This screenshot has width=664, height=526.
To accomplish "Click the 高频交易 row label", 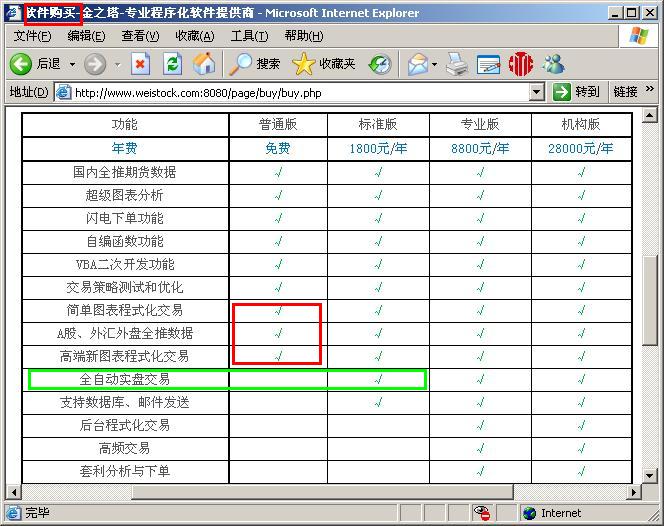I will coord(124,448).
